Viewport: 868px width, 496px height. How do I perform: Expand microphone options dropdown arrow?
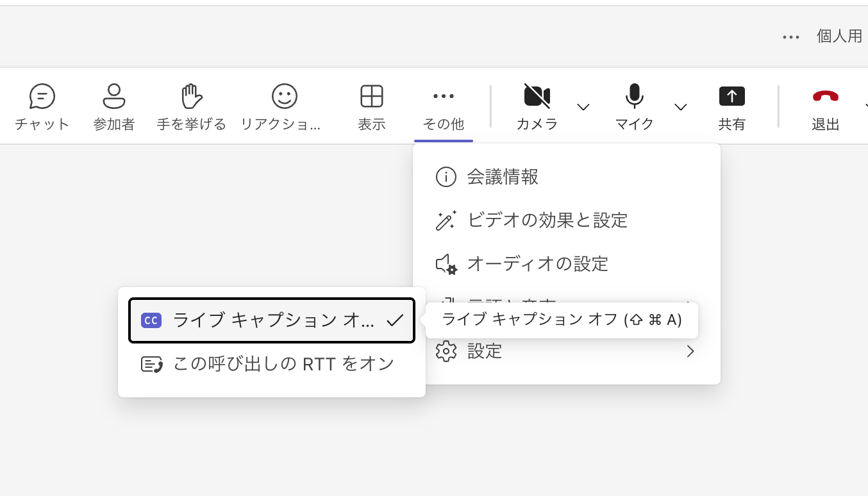click(x=681, y=106)
